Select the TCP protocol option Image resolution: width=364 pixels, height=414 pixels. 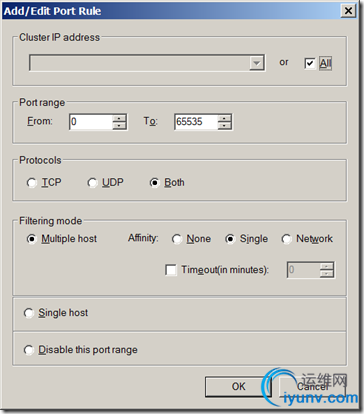[x=32, y=183]
